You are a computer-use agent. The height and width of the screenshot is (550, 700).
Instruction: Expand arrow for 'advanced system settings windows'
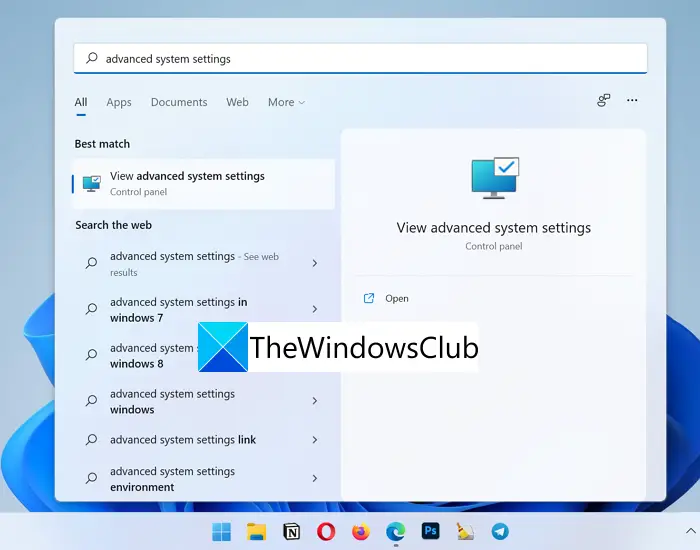[315, 401]
